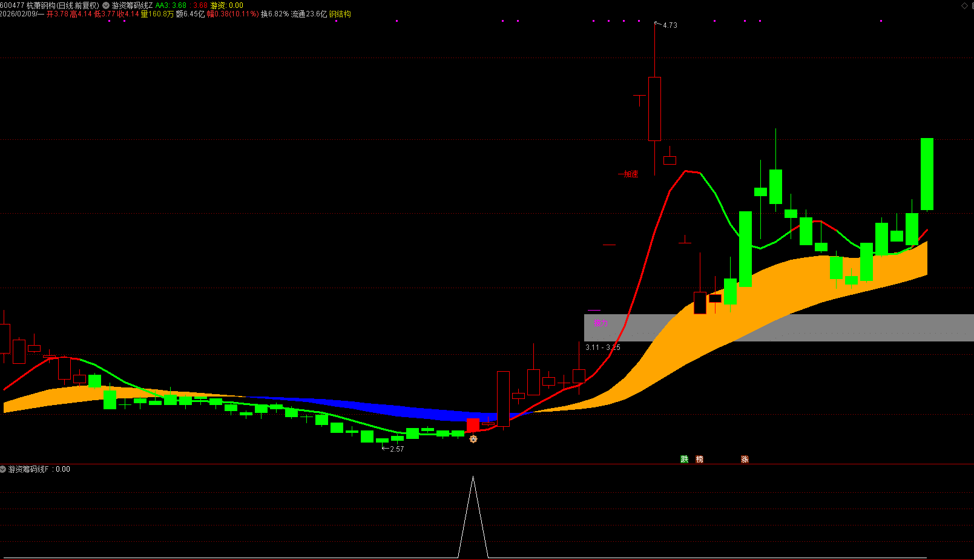This screenshot has height=560, width=974.
Task: Select the gray support zone band
Action: coord(847,328)
